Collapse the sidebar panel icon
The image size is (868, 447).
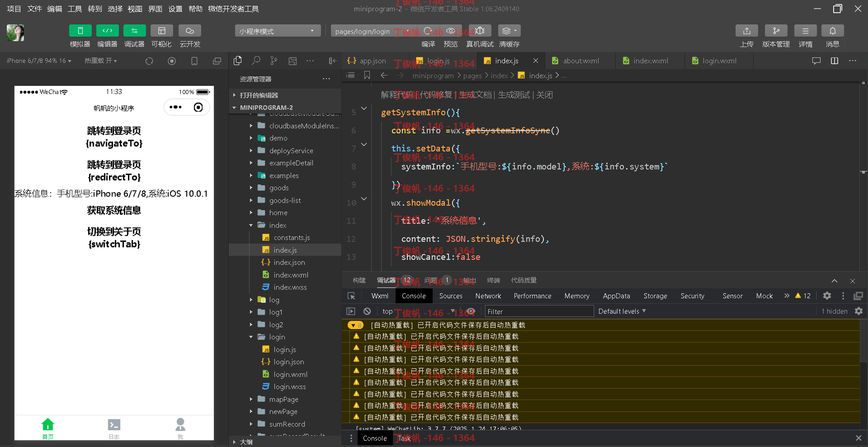click(333, 61)
